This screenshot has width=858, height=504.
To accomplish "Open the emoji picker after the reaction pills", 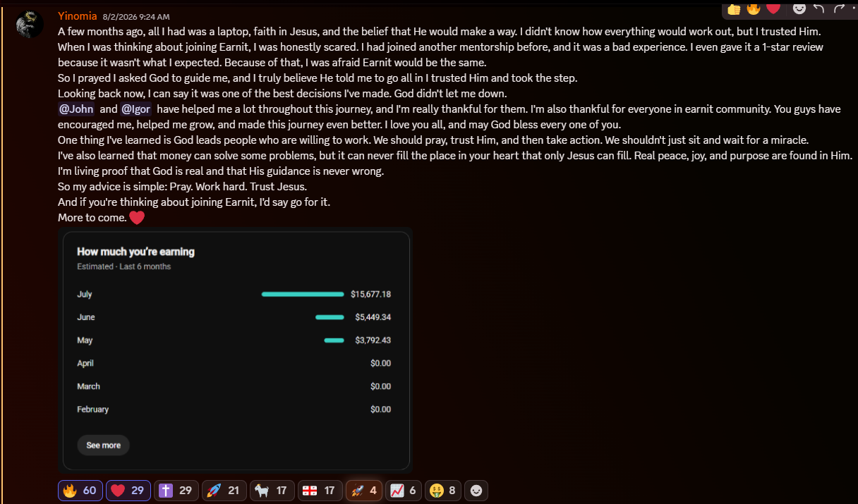I will click(476, 491).
